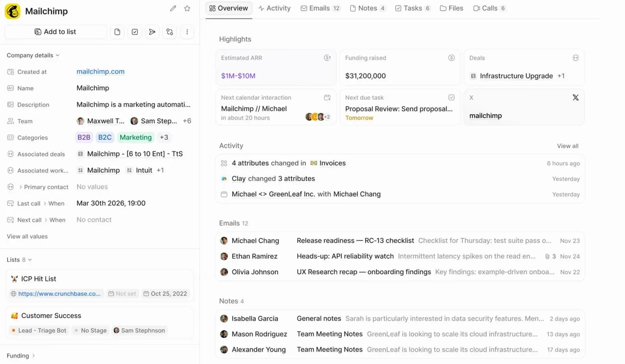Expand the Funding section
625x364 pixels.
[21, 356]
